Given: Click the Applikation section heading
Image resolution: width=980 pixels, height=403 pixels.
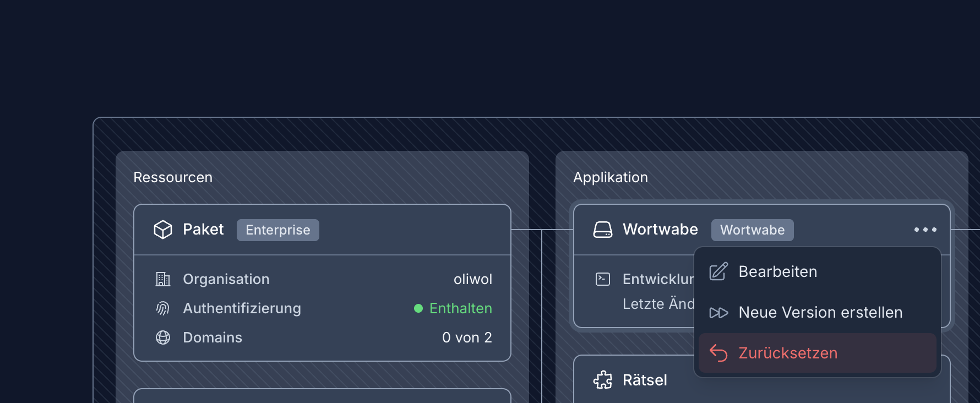Looking at the screenshot, I should [610, 177].
